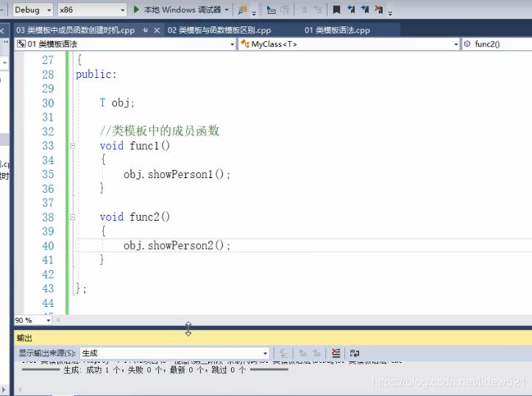Click the find-in-files toolbar icon
532x396 pixels.
point(243,10)
